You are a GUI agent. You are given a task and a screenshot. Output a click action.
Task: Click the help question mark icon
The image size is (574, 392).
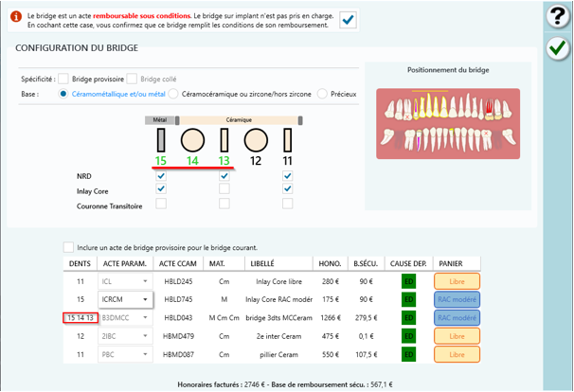tap(558, 16)
